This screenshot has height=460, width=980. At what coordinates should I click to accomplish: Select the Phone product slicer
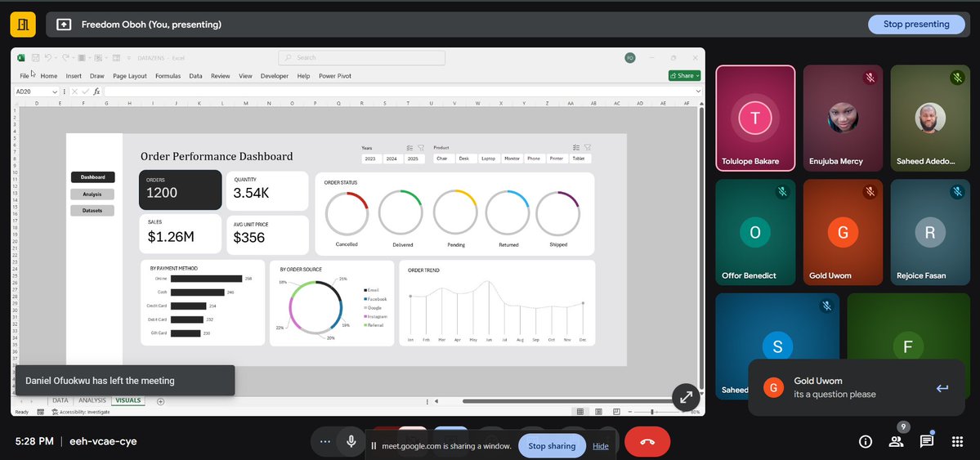[x=534, y=159]
